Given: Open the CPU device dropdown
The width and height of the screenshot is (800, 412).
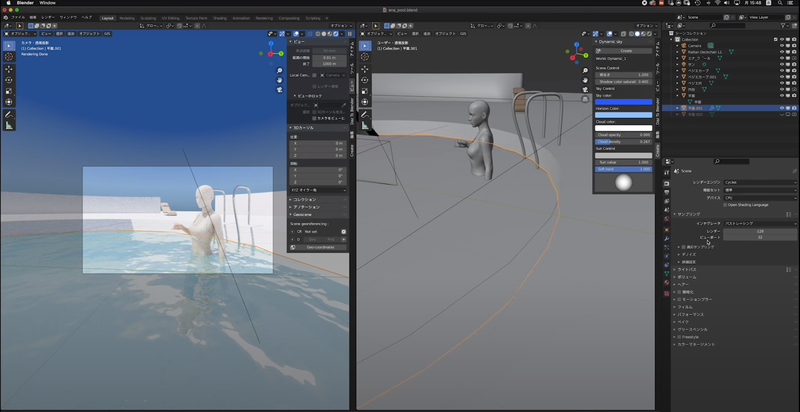Looking at the screenshot, I should (760, 197).
